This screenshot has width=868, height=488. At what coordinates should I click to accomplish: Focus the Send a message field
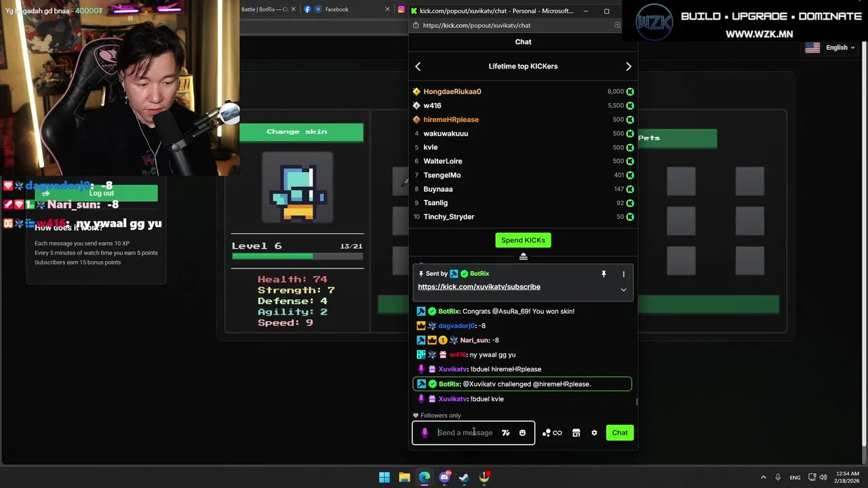click(465, 432)
